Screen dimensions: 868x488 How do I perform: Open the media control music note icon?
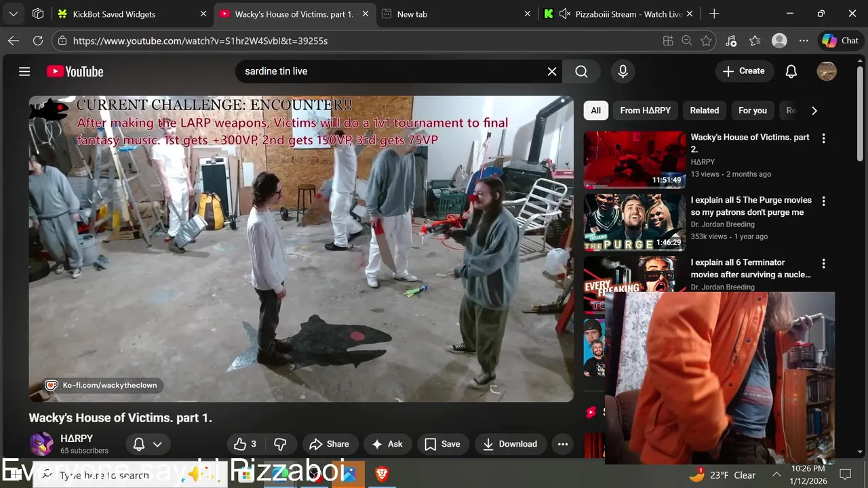coord(731,41)
